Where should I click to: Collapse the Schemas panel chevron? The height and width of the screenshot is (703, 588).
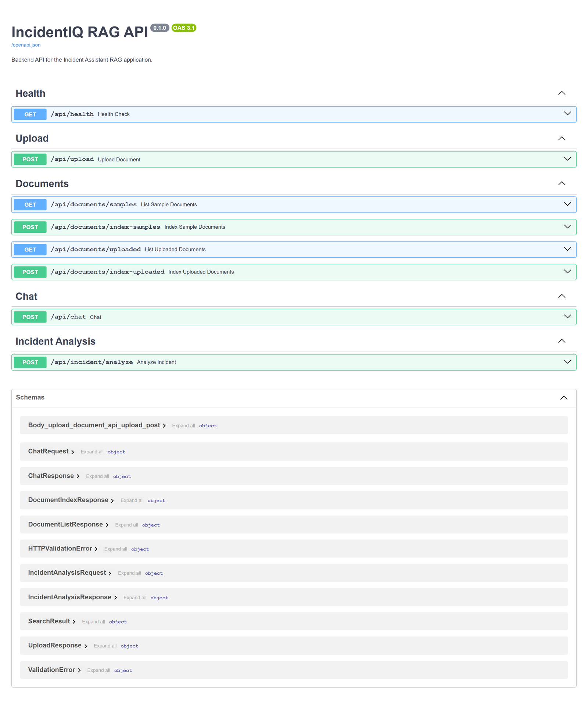(564, 398)
